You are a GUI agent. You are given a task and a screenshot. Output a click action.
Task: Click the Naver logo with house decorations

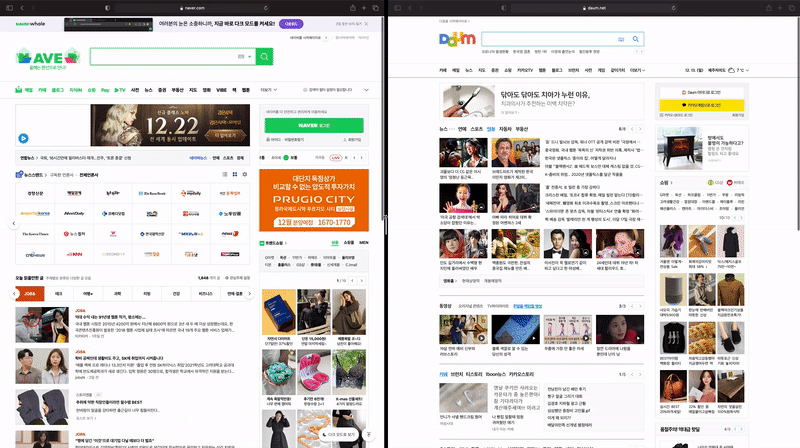[x=48, y=57]
